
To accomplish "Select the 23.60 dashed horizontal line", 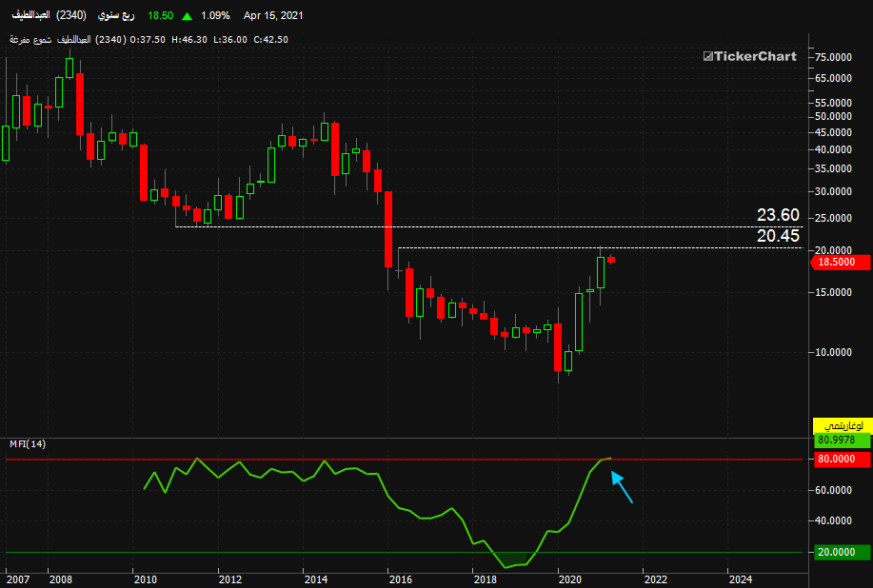I will click(x=488, y=227).
